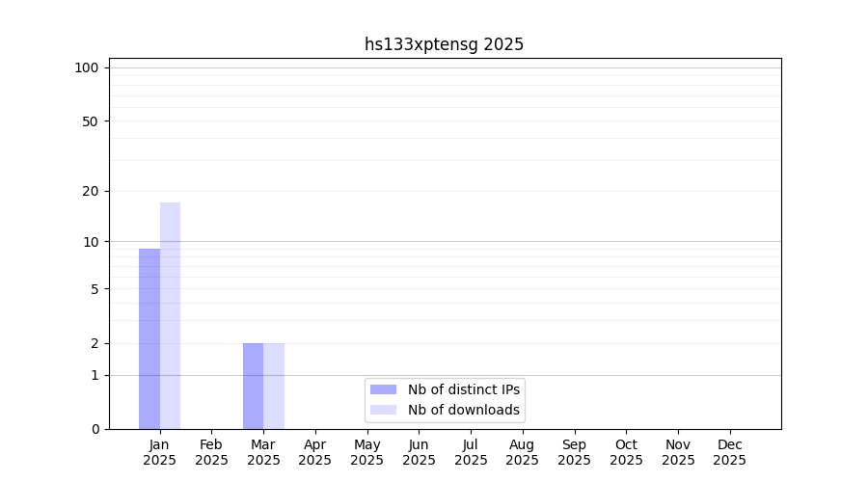868x482 pixels.
Task: Click the downloads legend color swatch
Action: pyautogui.click(x=383, y=410)
